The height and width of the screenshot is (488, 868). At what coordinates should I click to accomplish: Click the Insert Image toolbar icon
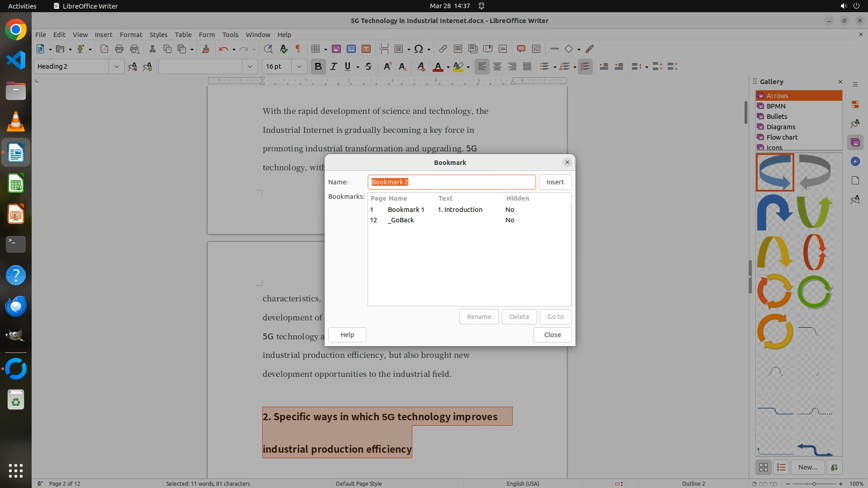336,49
